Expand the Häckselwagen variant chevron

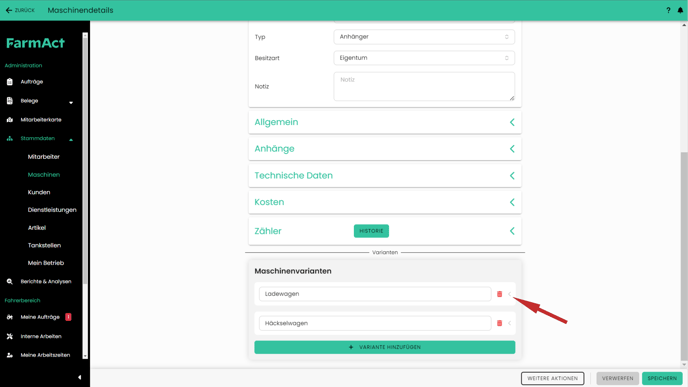(x=509, y=323)
